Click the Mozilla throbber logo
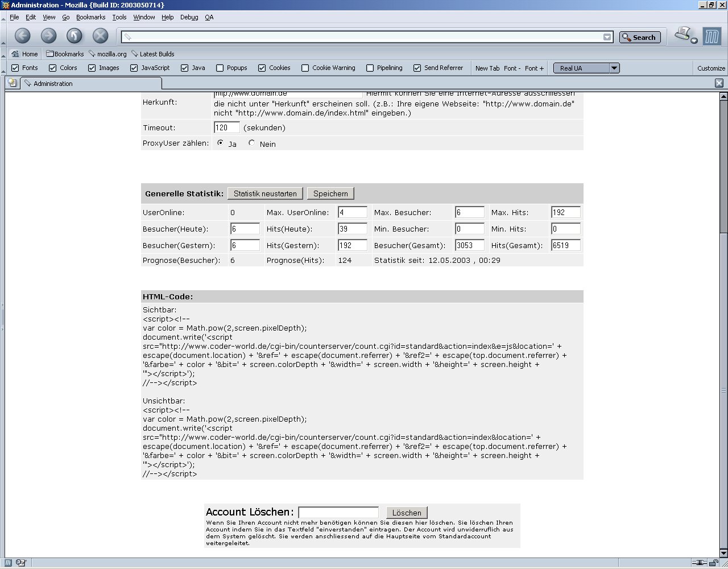Viewport: 728px width, 569px height. point(712,36)
